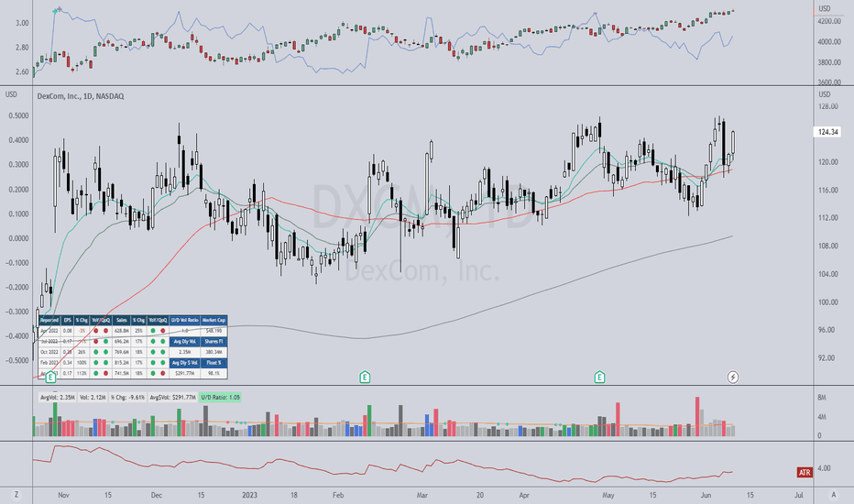Click the Z button on the time axis
This screenshot has width=854, height=504.
16,495
